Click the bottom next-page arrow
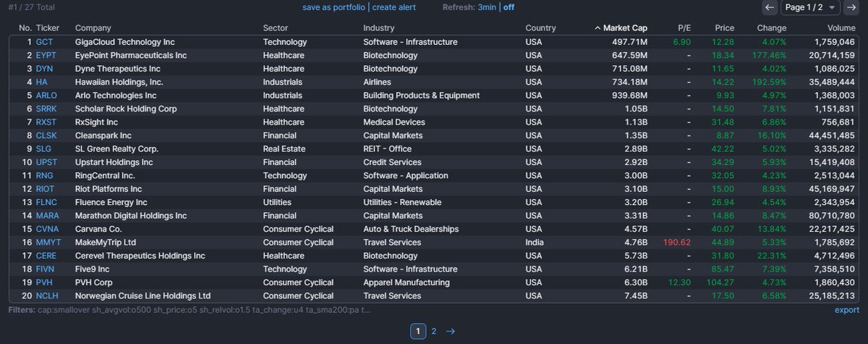This screenshot has height=344, width=868. tap(450, 331)
